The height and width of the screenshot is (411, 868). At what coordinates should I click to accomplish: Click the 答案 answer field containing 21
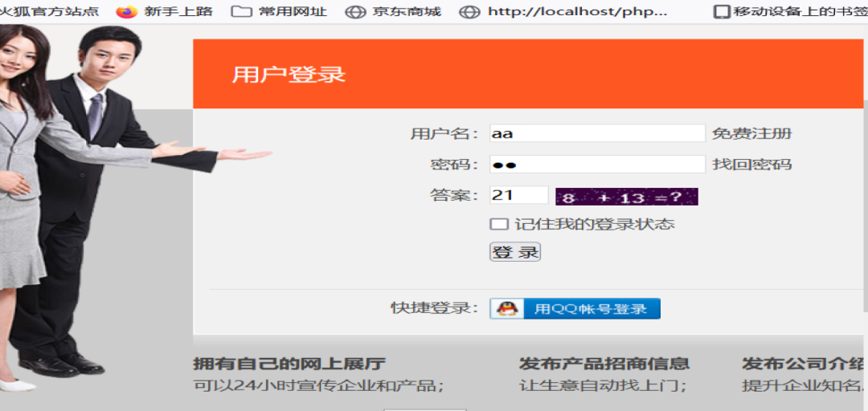pos(518,195)
